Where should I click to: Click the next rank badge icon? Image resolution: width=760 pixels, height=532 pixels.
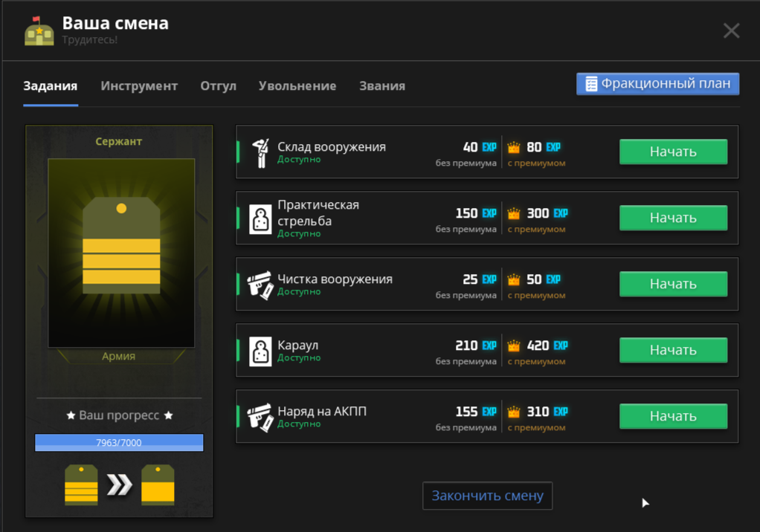[158, 484]
